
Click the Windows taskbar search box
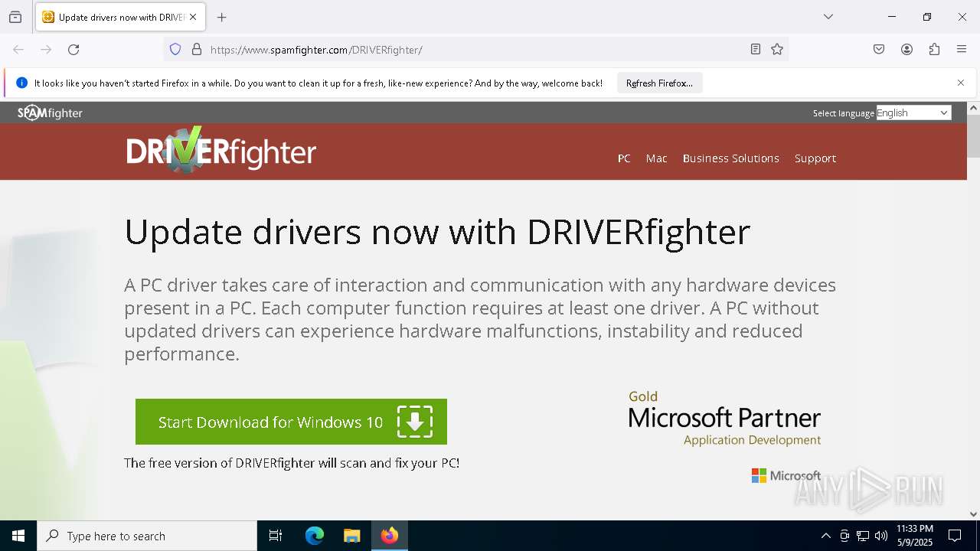pyautogui.click(x=147, y=536)
